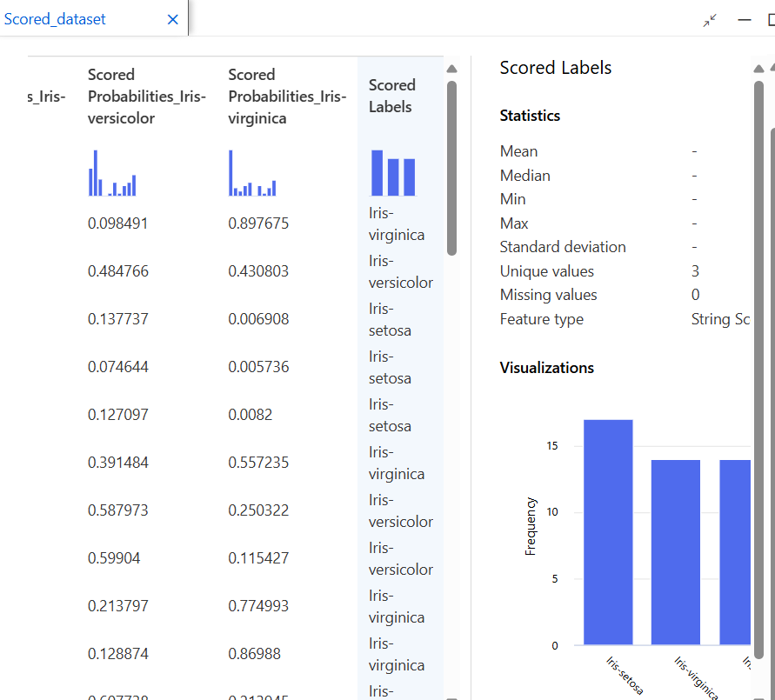The width and height of the screenshot is (775, 700).
Task: Click the Standard deviation row label
Action: [x=563, y=247]
